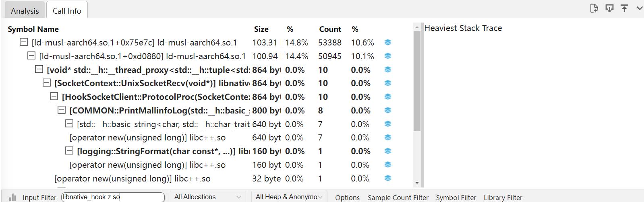Viewport: 644px width, 202px height.
Task: Click stack icon on first ld-musl row
Action: pos(387,43)
